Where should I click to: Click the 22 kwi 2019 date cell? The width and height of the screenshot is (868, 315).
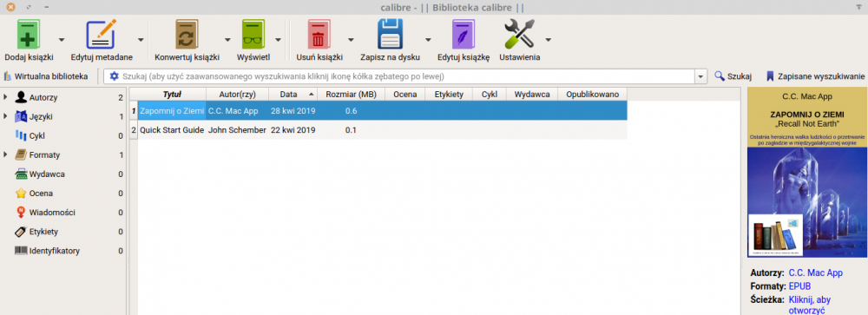click(x=293, y=130)
